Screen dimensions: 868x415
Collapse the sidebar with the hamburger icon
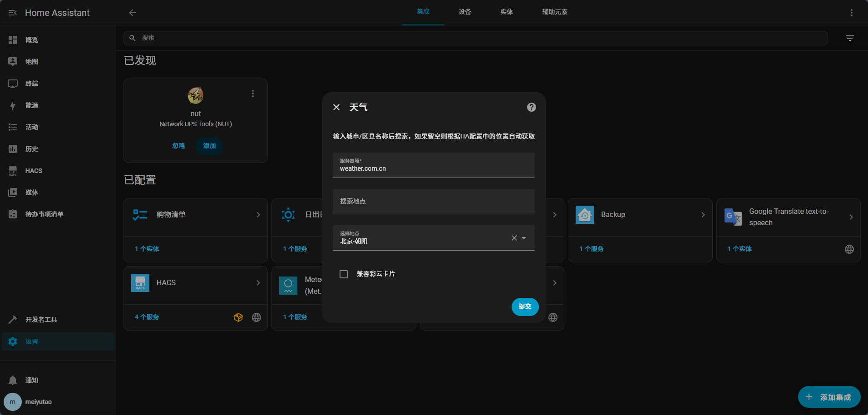coord(13,13)
